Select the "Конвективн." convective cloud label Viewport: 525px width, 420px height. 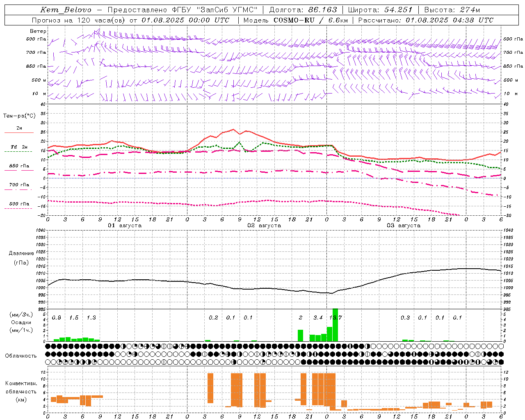pos(21,383)
